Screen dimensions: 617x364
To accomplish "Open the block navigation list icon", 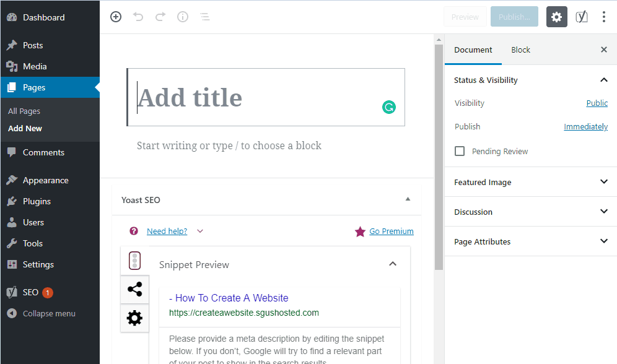I will pyautogui.click(x=204, y=17).
